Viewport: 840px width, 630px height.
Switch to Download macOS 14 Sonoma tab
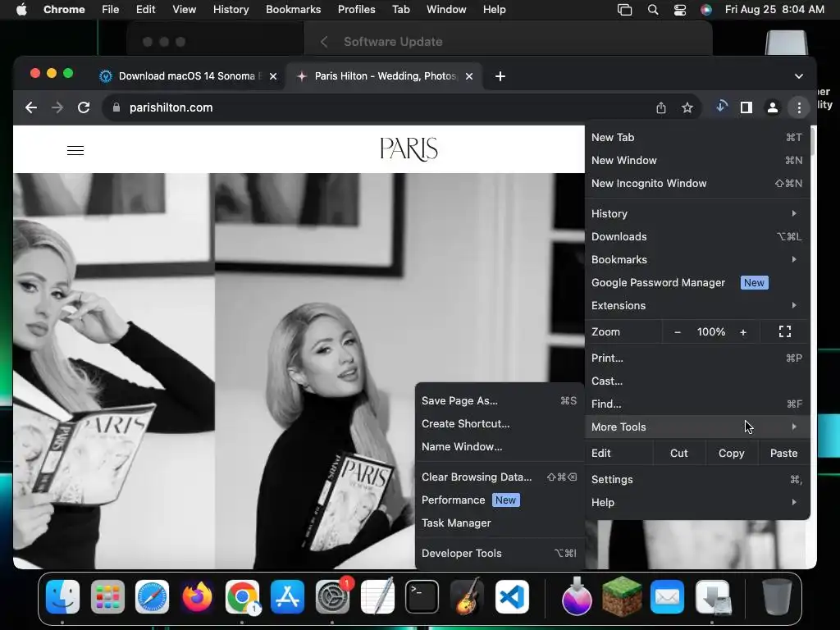(x=189, y=76)
